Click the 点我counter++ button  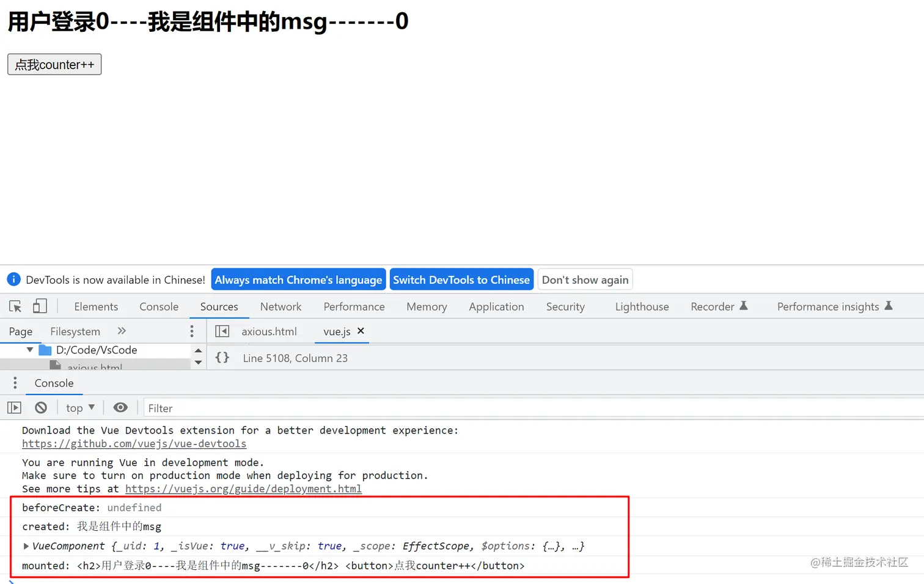pos(54,64)
